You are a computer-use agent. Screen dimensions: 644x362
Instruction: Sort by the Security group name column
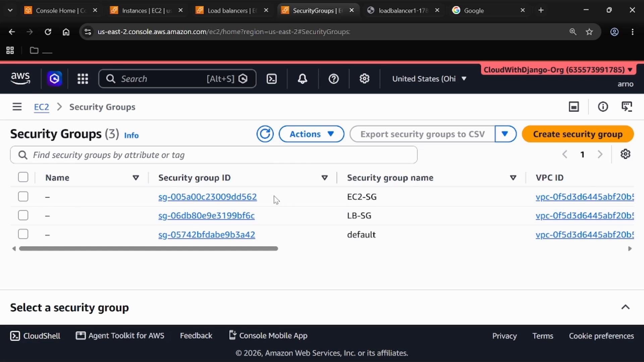click(x=513, y=178)
